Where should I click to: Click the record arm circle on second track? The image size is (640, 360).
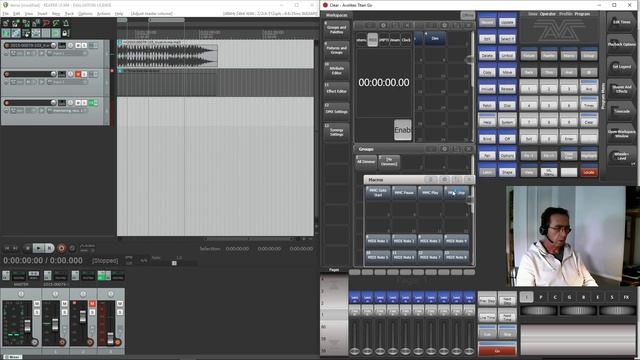tap(7, 74)
